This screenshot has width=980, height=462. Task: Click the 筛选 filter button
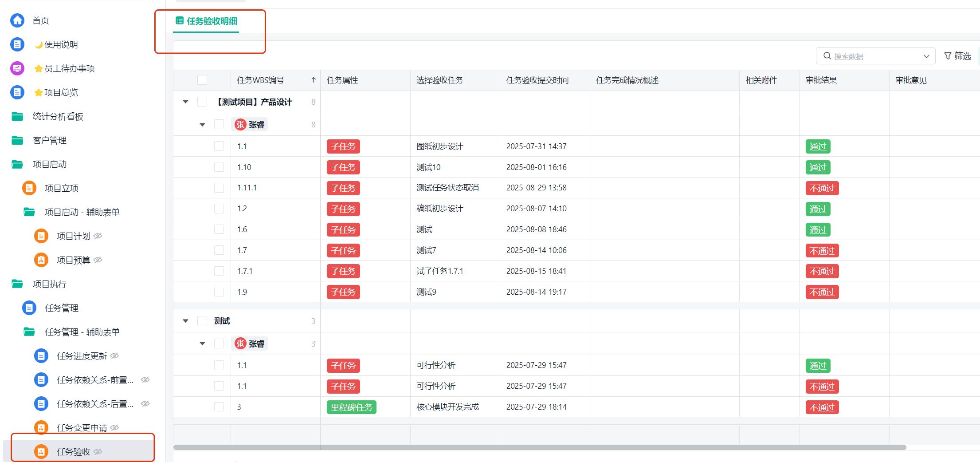click(958, 56)
